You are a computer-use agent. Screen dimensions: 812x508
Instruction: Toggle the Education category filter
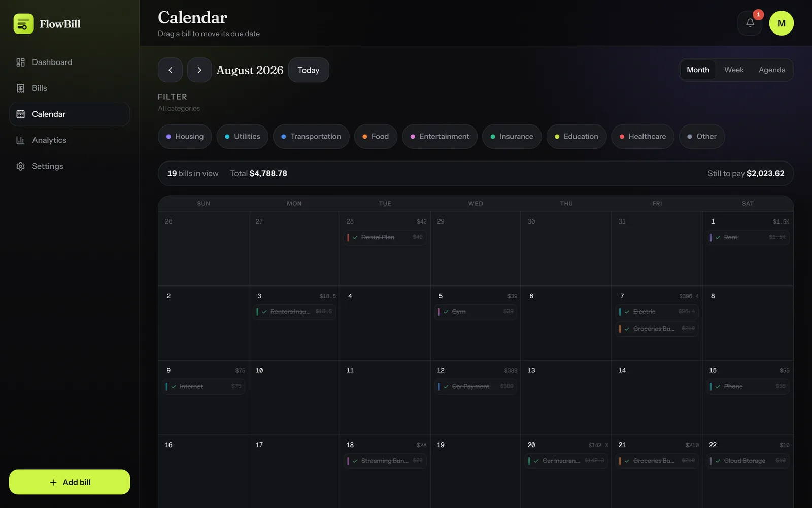577,137
